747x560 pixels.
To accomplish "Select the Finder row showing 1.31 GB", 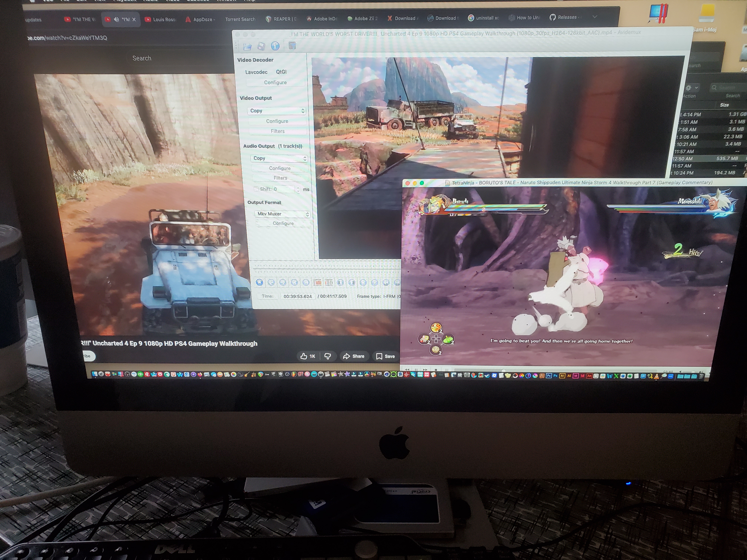I will point(713,114).
